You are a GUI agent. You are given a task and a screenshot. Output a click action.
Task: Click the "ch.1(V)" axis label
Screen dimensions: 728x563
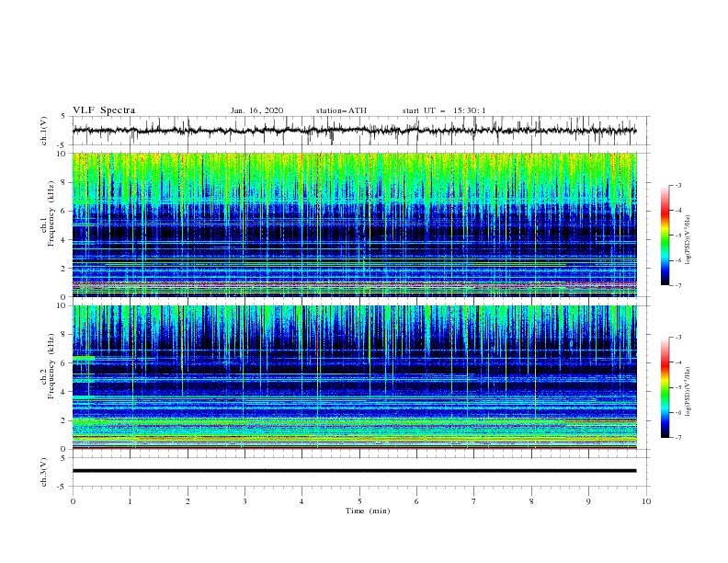tap(44, 131)
